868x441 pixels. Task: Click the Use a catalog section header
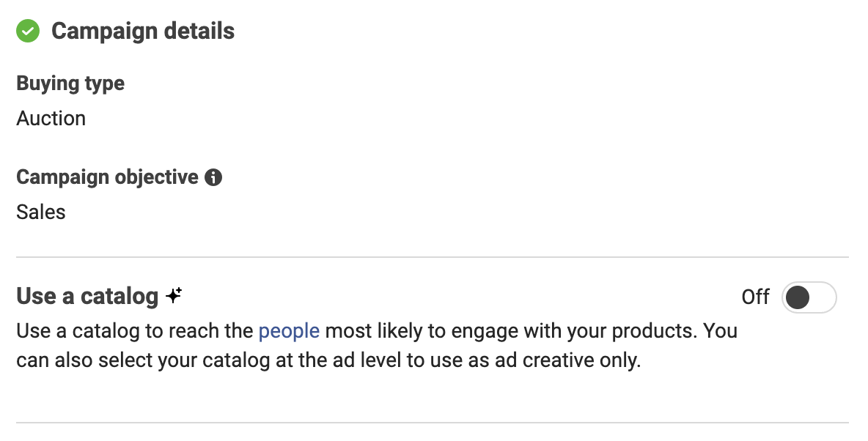click(88, 296)
